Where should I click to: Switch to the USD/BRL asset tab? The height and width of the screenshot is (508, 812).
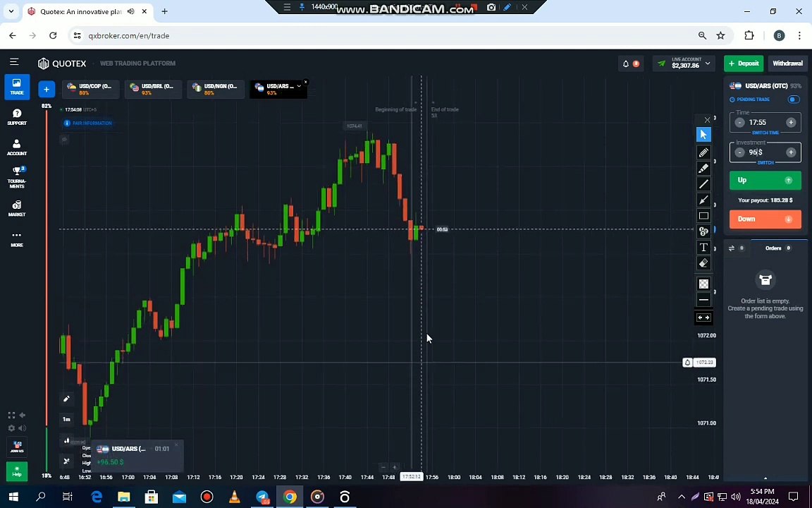(153, 89)
